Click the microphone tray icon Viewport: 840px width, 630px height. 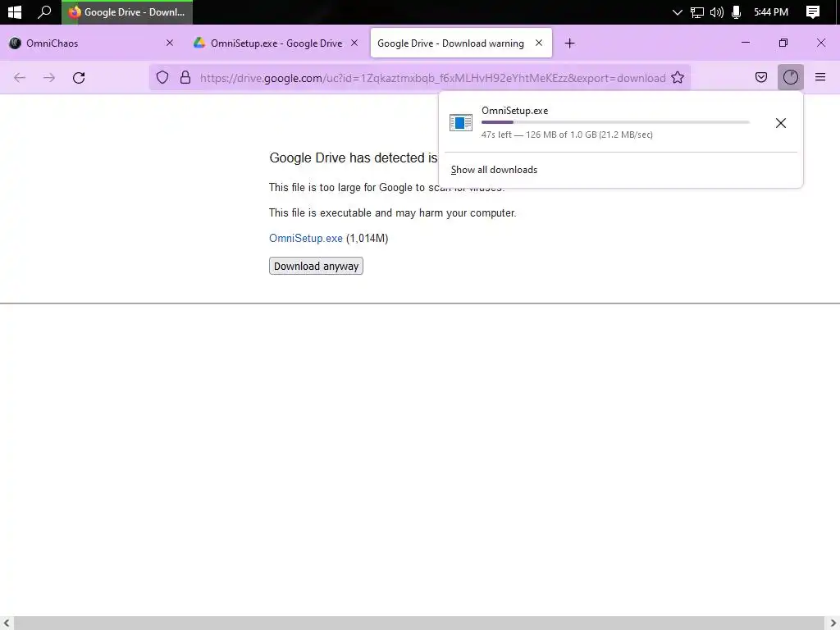(x=736, y=12)
